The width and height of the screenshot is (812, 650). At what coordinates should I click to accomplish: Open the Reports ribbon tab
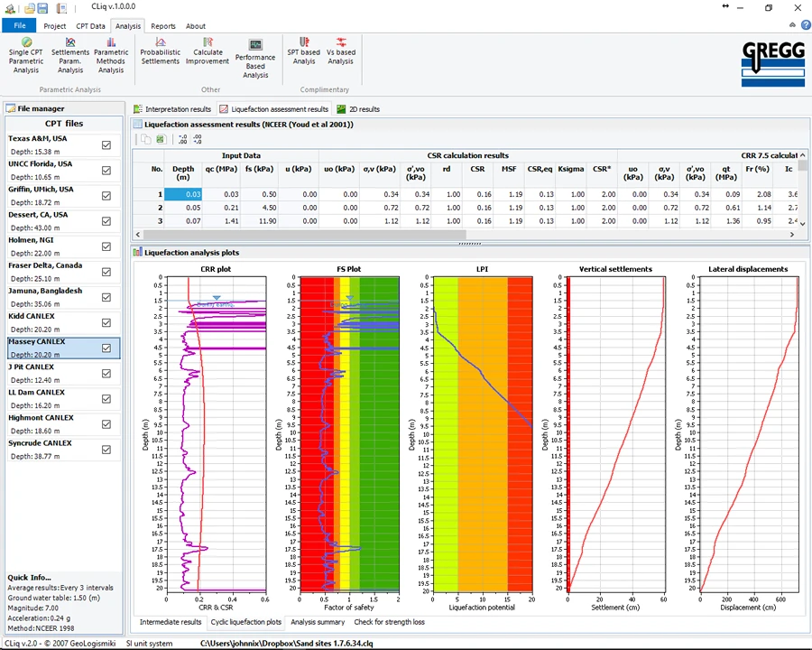[163, 26]
